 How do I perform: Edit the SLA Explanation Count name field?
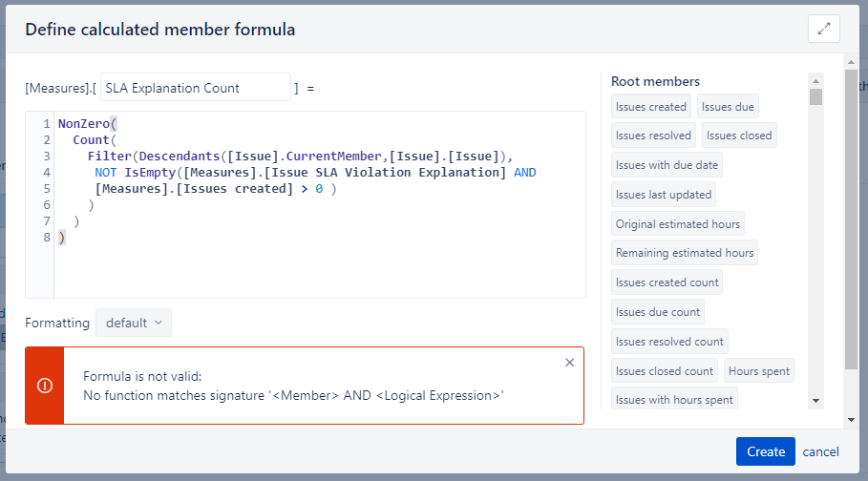click(x=196, y=88)
